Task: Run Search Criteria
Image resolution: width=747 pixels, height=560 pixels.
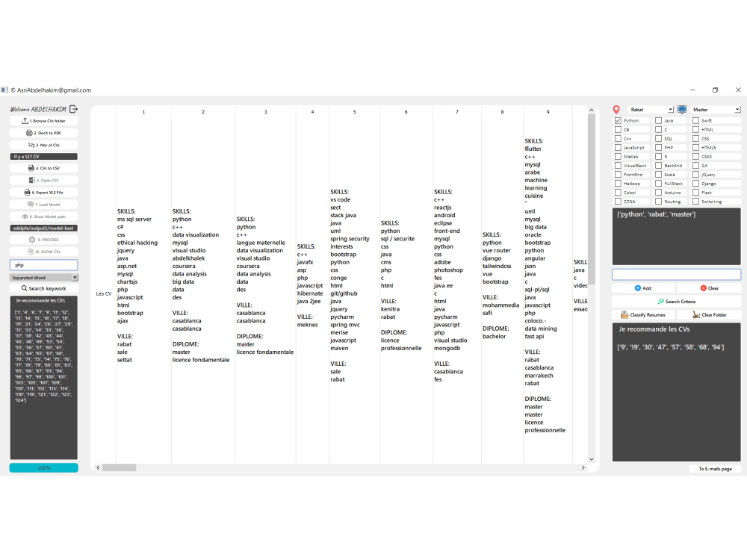Action: click(x=676, y=302)
